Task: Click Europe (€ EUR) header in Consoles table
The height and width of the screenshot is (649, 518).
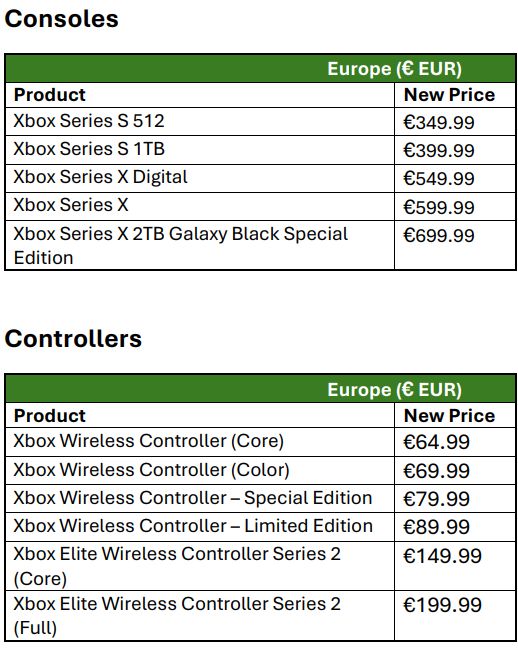Action: coord(394,69)
